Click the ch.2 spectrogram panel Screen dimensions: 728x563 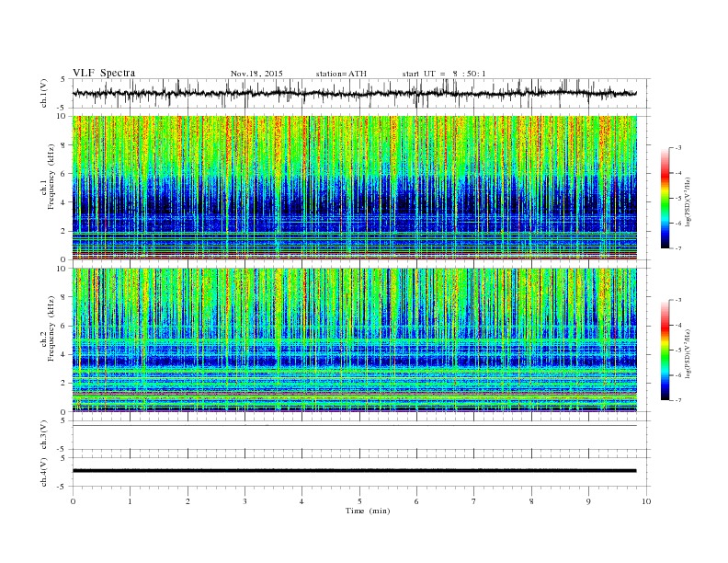coord(354,340)
